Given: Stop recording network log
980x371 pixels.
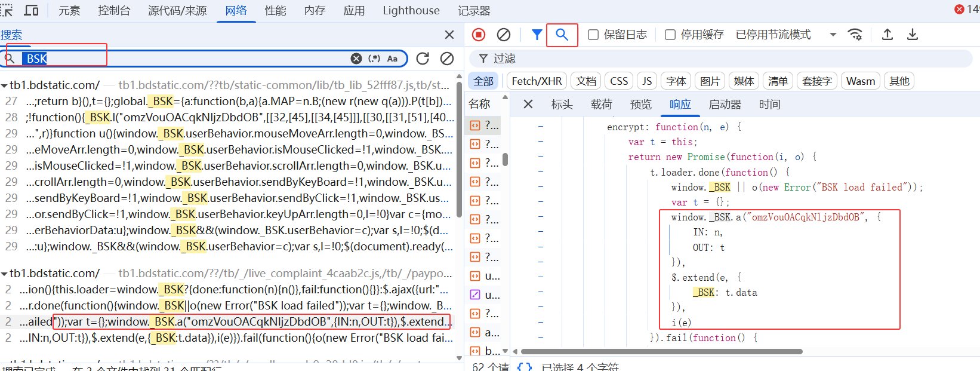Looking at the screenshot, I should [479, 35].
